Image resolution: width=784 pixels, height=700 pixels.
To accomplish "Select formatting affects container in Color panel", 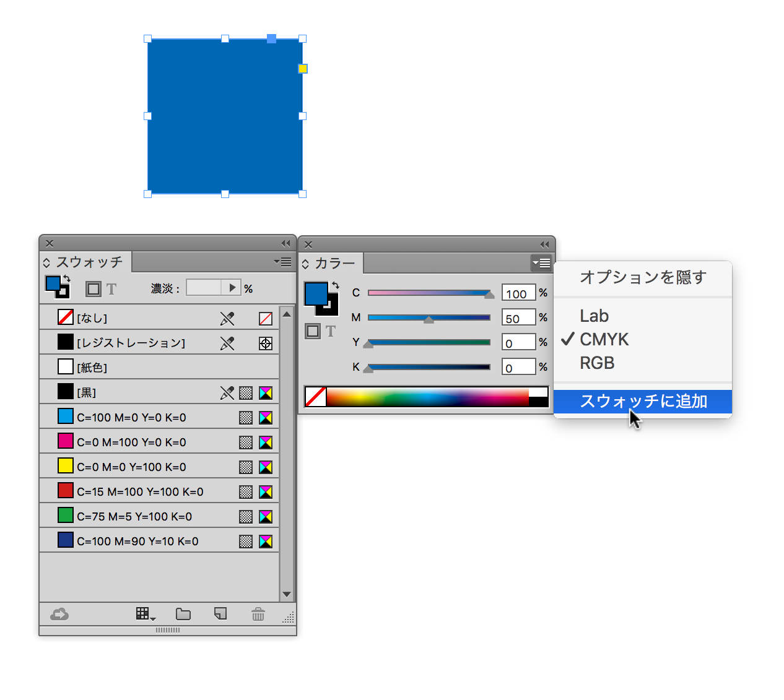I will pos(313,331).
